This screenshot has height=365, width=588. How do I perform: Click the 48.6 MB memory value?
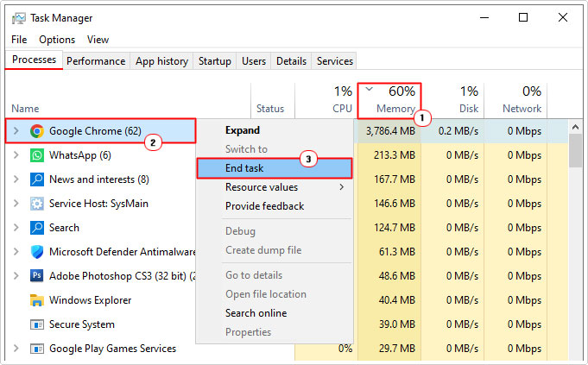(397, 276)
